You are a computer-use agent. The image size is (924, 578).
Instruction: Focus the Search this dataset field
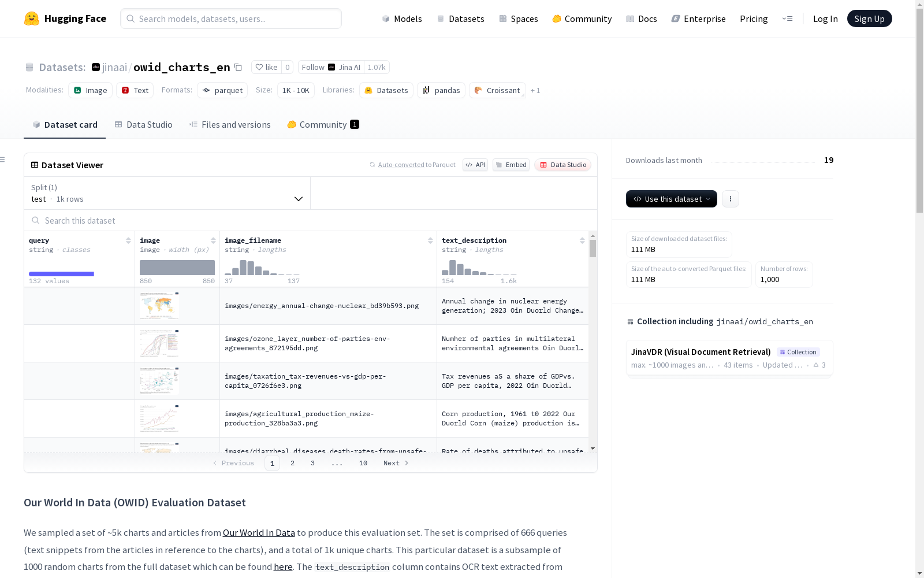pyautogui.click(x=311, y=220)
